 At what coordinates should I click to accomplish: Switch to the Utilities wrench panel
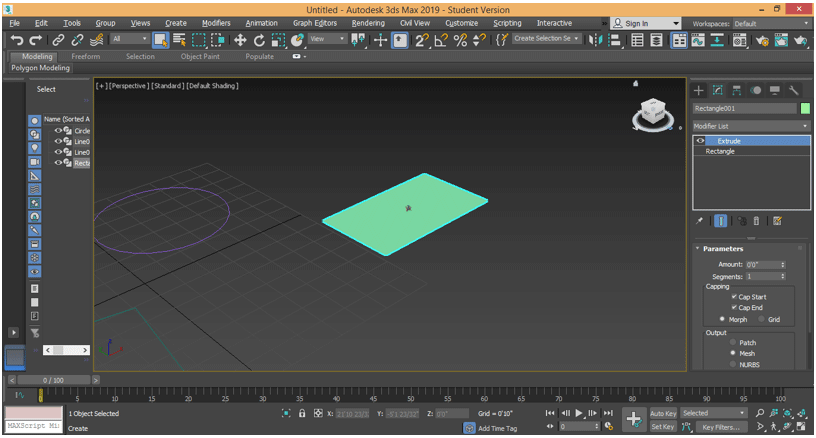point(793,90)
